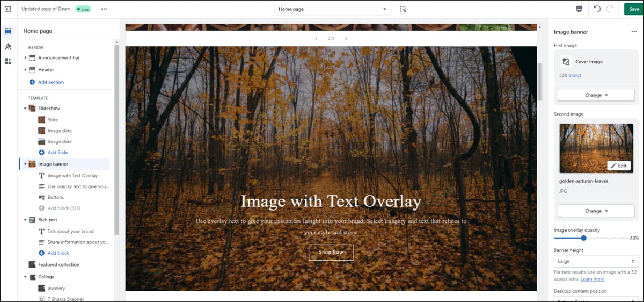Click the green Save button
The width and height of the screenshot is (644, 302).
634,9
